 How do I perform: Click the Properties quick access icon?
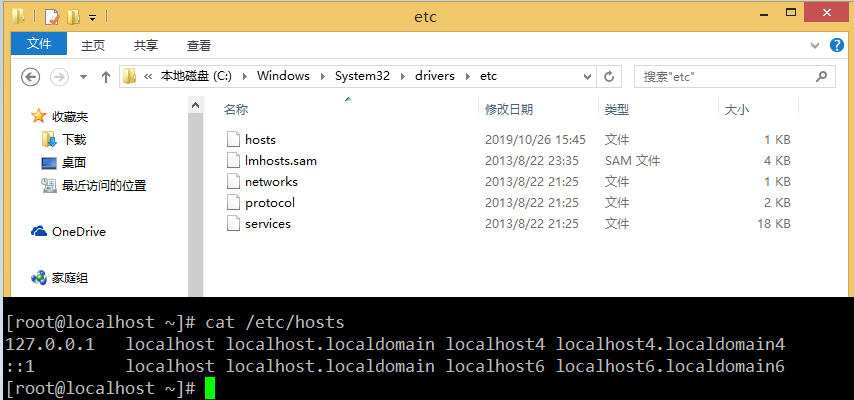click(x=52, y=17)
